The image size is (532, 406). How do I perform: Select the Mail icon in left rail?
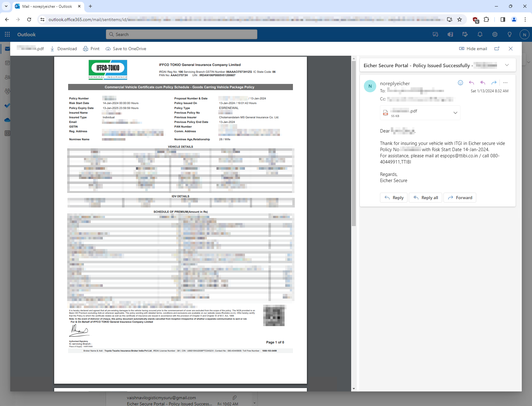click(7, 49)
